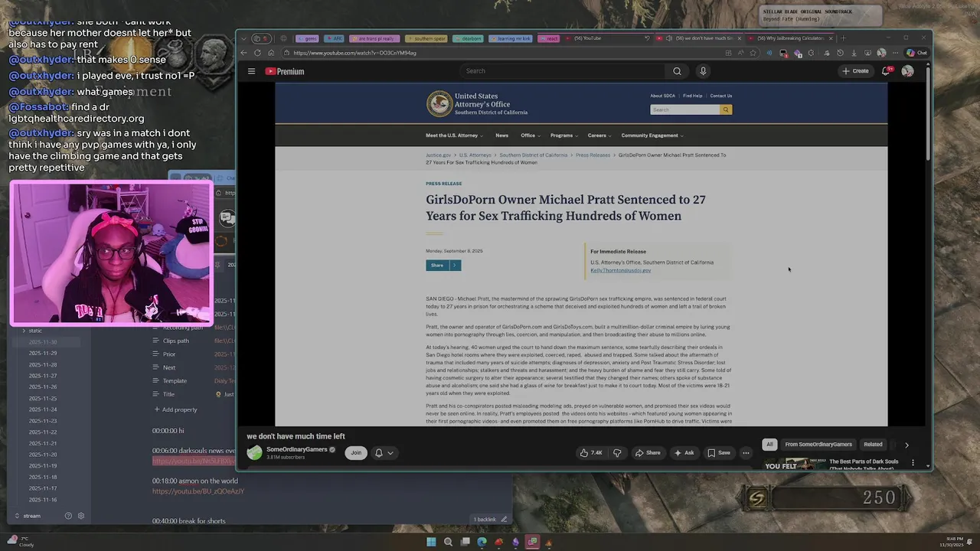Open options menu for Dark Souls recommendation
This screenshot has width=980, height=551.
(x=913, y=462)
